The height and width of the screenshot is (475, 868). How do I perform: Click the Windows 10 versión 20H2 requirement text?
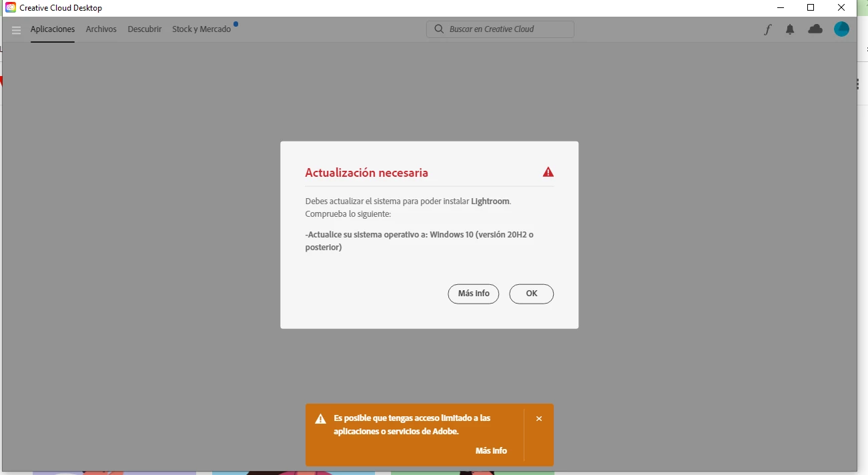(420, 241)
